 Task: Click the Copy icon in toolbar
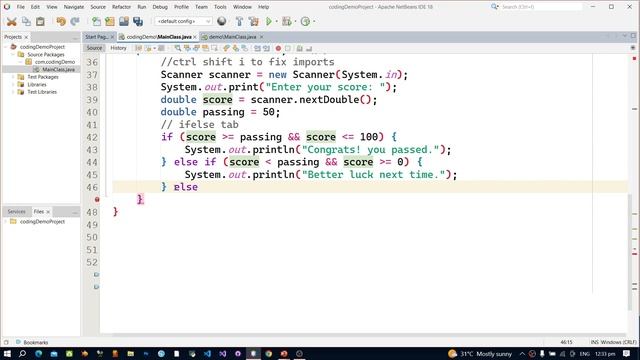(26, 21)
